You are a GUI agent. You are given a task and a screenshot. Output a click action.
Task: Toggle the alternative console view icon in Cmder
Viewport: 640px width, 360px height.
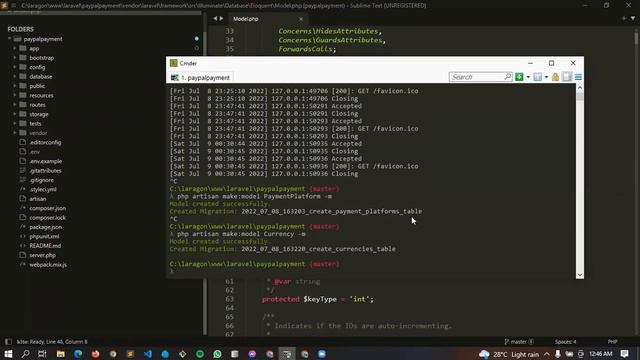click(x=567, y=77)
